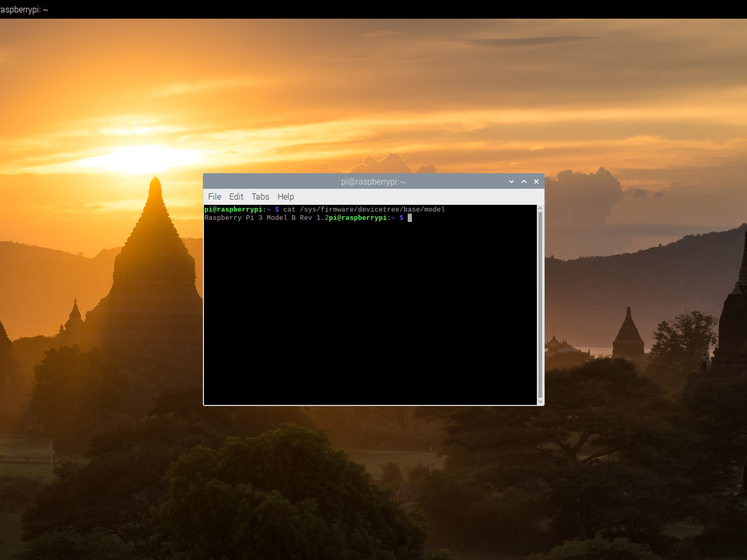Click the 'Raspberry Pi 3 Model B Rev 1.2' output

[266, 218]
